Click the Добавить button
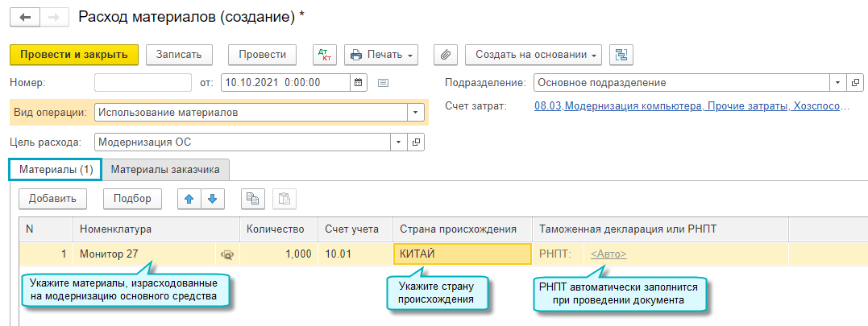This screenshot has width=868, height=326. 52,199
